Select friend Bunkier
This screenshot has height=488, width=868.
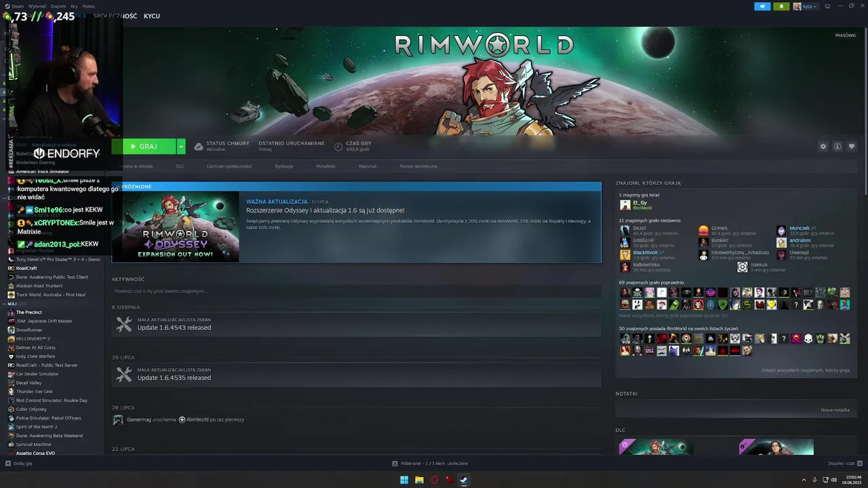(719, 240)
